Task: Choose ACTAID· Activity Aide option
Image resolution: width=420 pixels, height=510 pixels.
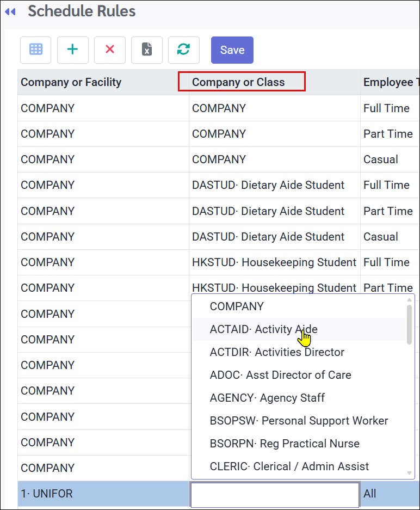Action: coord(299,329)
